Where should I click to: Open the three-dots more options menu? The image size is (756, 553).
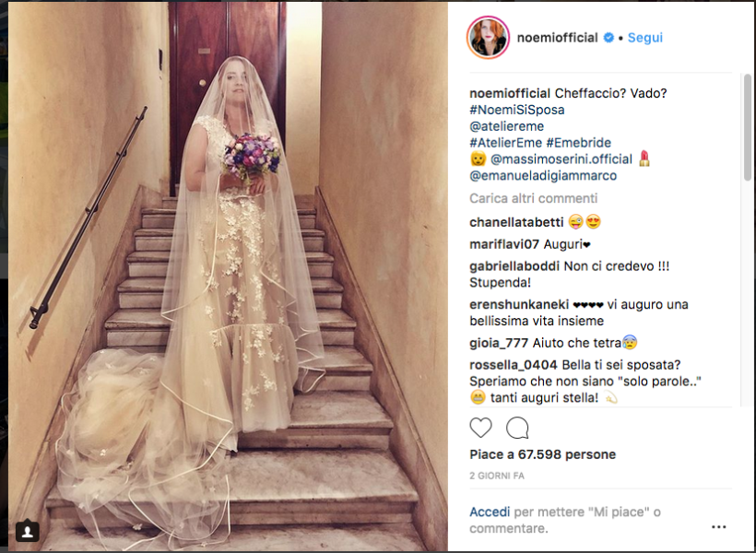click(718, 526)
